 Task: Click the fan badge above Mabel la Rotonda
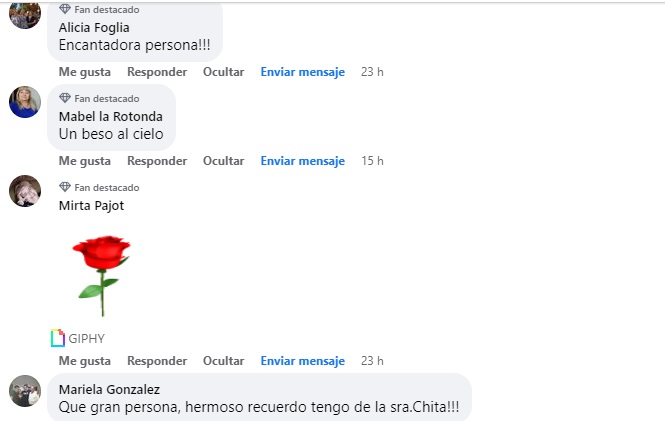tap(65, 98)
